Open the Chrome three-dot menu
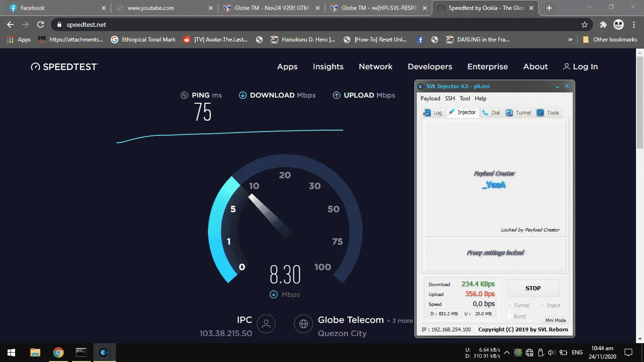 point(634,25)
